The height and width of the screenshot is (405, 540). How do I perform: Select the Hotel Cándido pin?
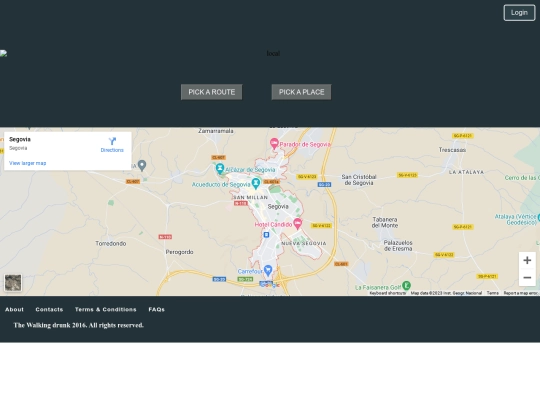pyautogui.click(x=298, y=223)
